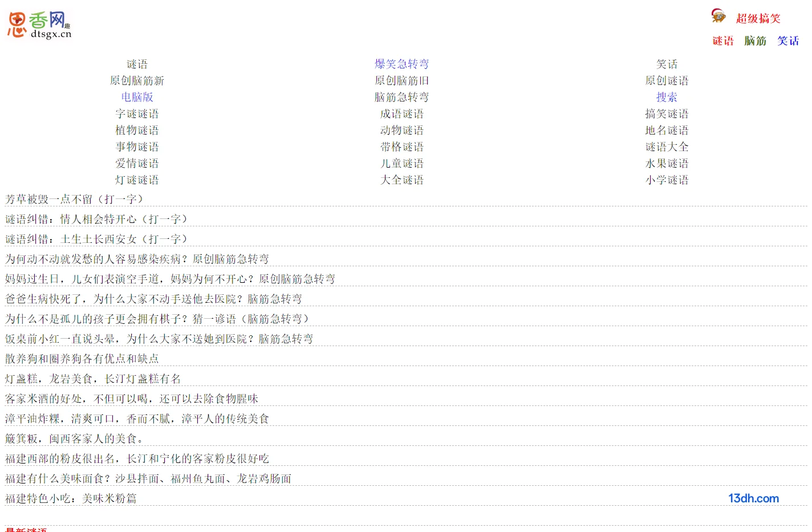Open 动物谜语 category
This screenshot has height=532, width=812.
tap(401, 131)
